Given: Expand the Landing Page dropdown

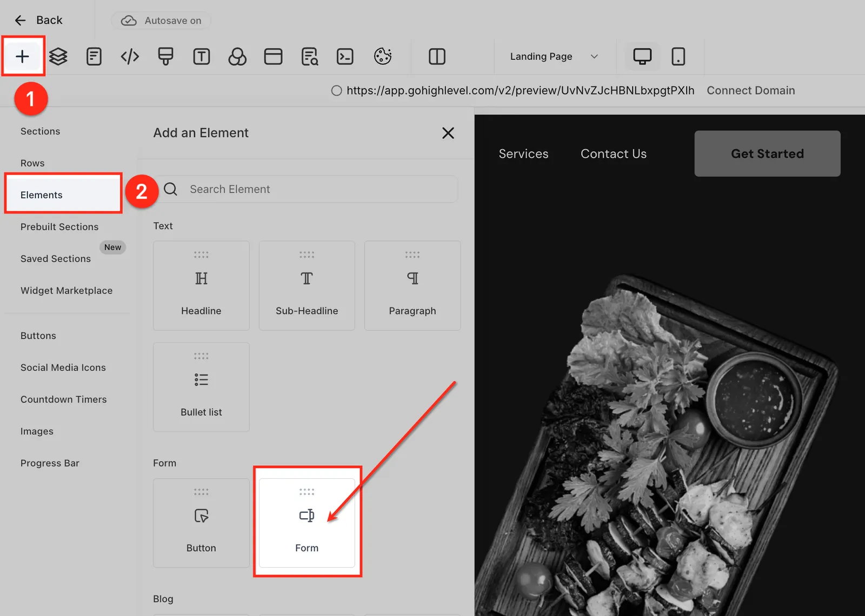Looking at the screenshot, I should click(554, 56).
